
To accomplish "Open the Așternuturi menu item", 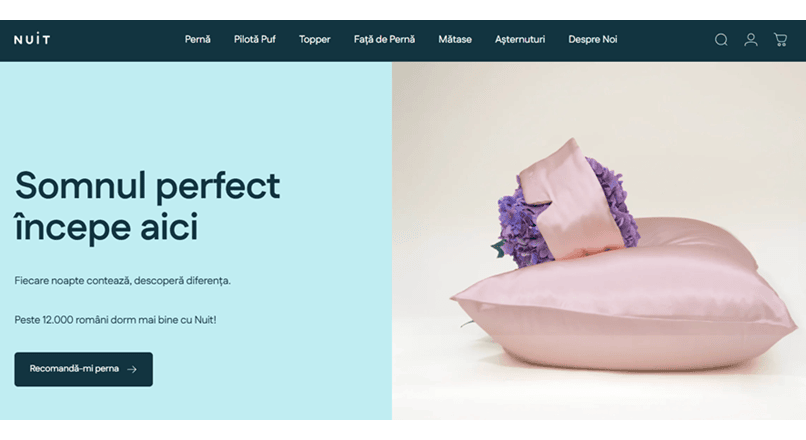I will pos(520,40).
